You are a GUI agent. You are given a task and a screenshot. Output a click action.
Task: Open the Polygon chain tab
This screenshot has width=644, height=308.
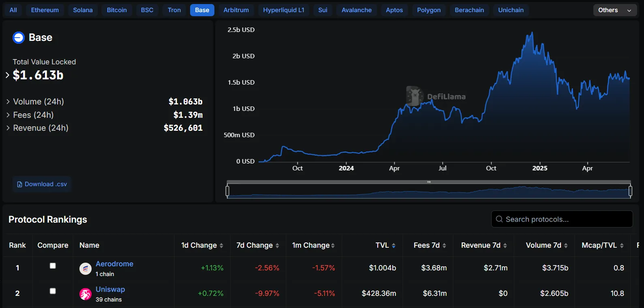pyautogui.click(x=429, y=10)
